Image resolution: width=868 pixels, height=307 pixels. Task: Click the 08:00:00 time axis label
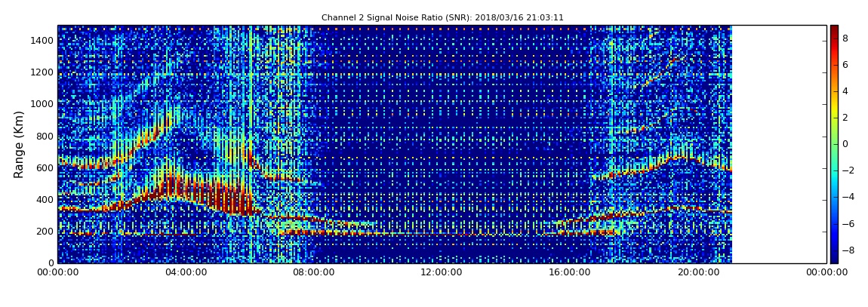314,272
